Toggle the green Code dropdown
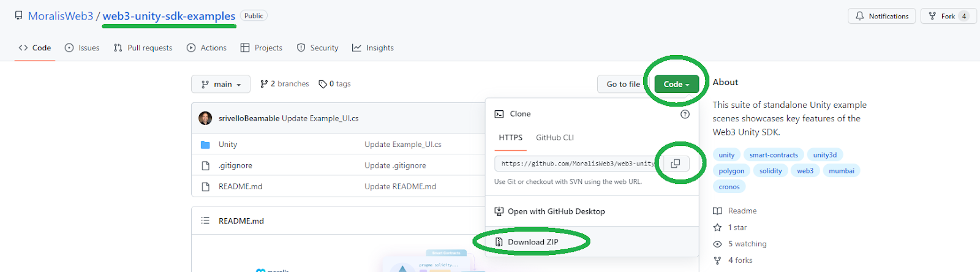This screenshot has height=272, width=980. point(676,84)
